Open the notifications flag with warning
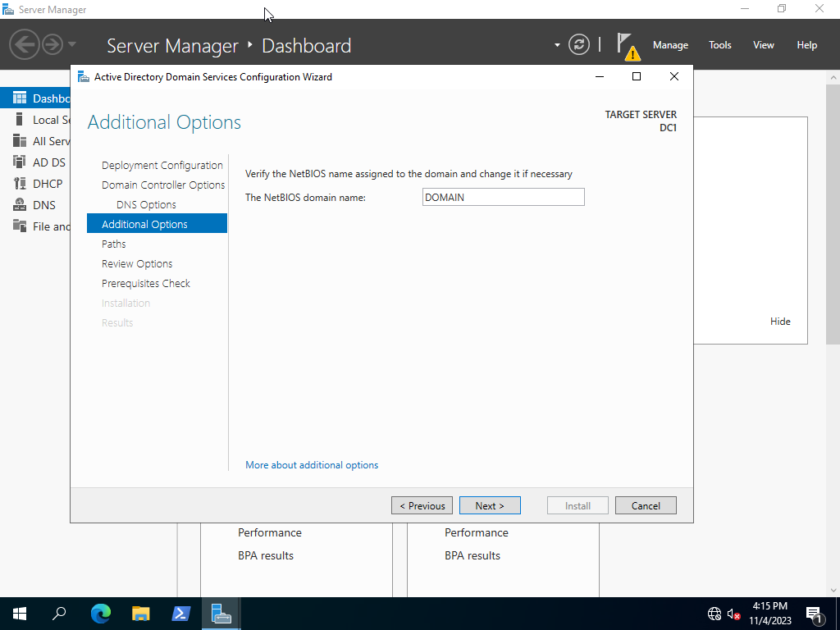 click(627, 46)
